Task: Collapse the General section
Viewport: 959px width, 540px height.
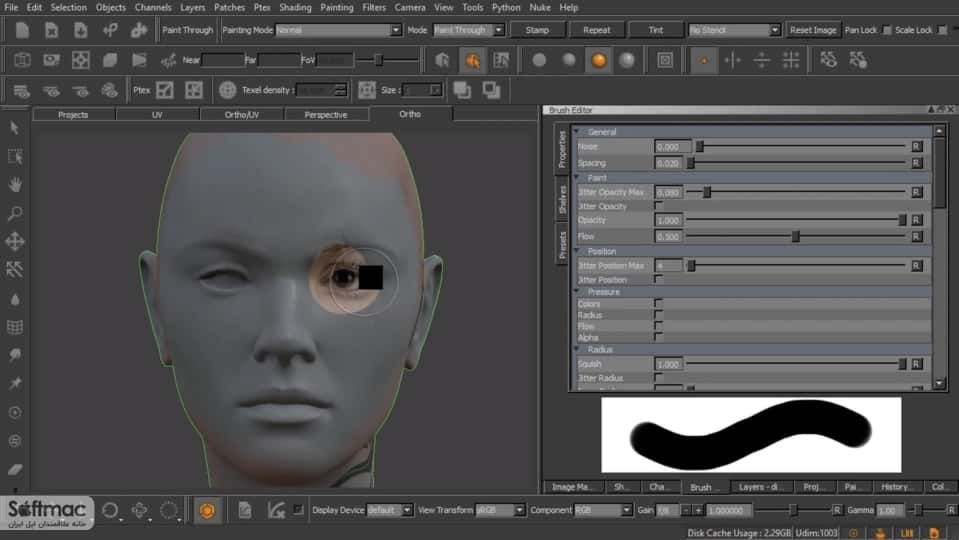Action: click(x=577, y=131)
